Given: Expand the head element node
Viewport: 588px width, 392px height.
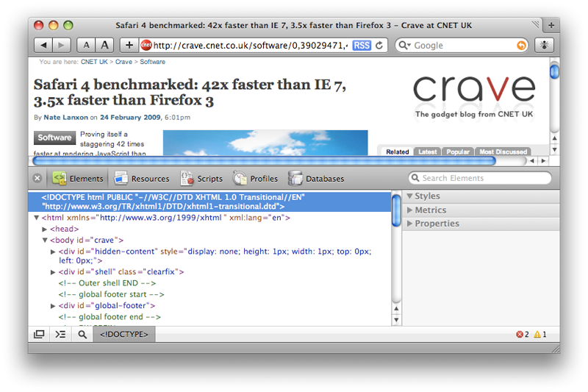Looking at the screenshot, I should click(x=45, y=229).
